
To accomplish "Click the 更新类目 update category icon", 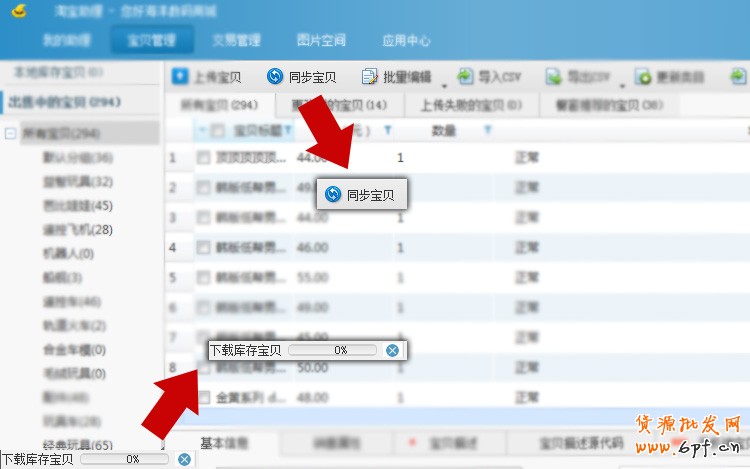I will tap(644, 77).
